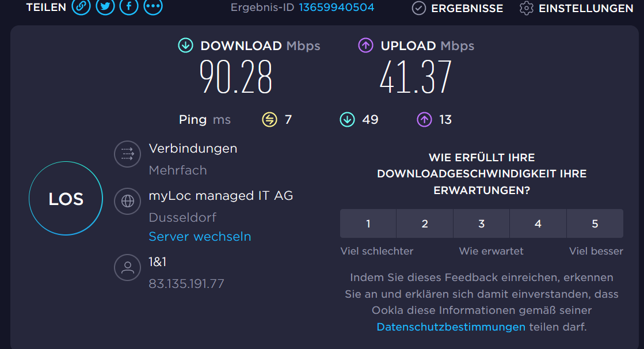Share the result on Facebook
Image resolution: width=644 pixels, height=349 pixels.
click(128, 7)
